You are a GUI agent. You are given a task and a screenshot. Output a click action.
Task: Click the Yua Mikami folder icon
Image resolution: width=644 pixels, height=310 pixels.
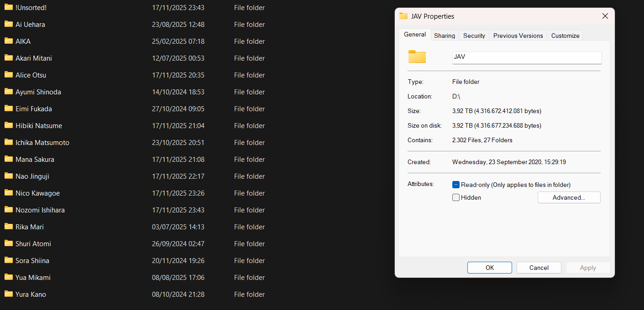[9, 277]
